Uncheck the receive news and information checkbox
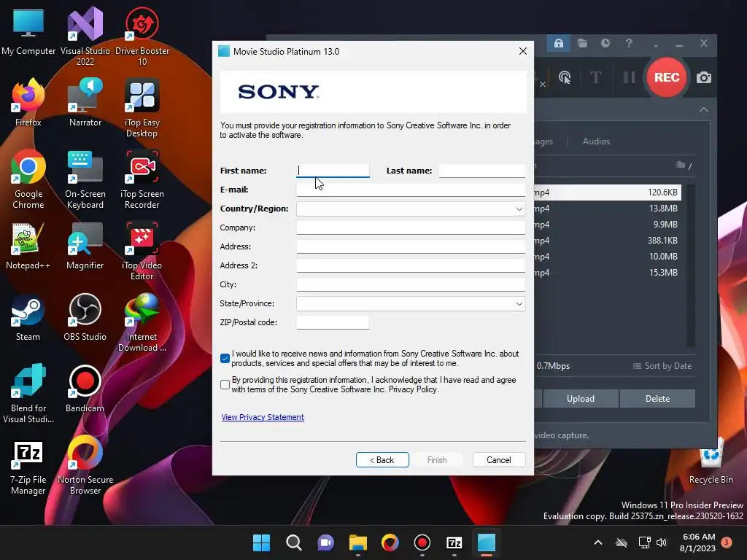This screenshot has width=747, height=560. click(x=225, y=358)
